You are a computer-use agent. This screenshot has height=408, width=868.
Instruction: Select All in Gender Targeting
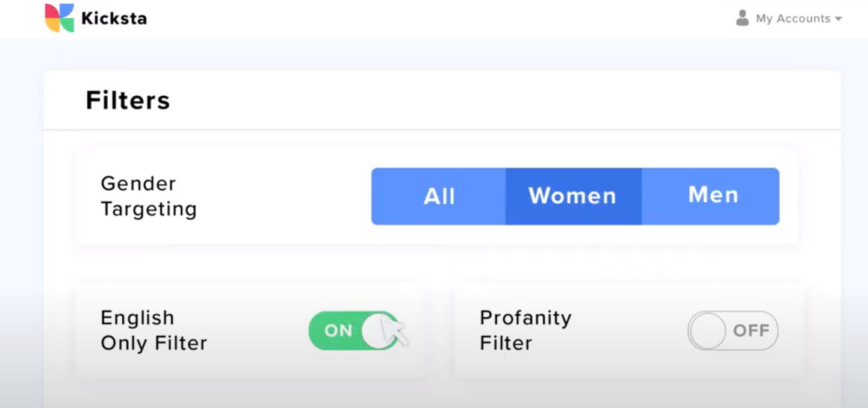[439, 196]
